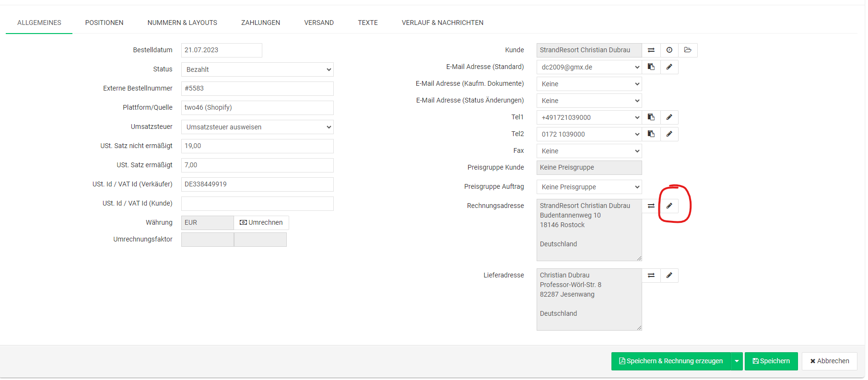Open the Preisgruppe Auftrag dropdown

click(x=589, y=187)
